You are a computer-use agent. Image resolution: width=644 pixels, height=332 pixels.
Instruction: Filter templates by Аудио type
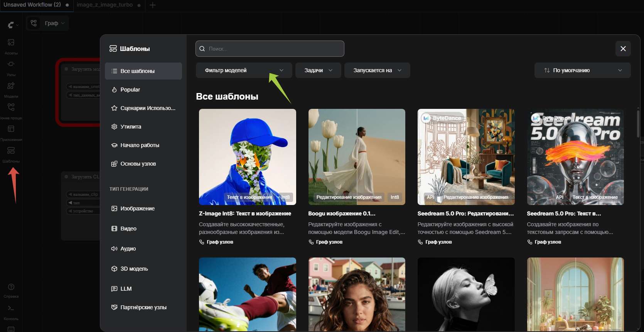143,249
